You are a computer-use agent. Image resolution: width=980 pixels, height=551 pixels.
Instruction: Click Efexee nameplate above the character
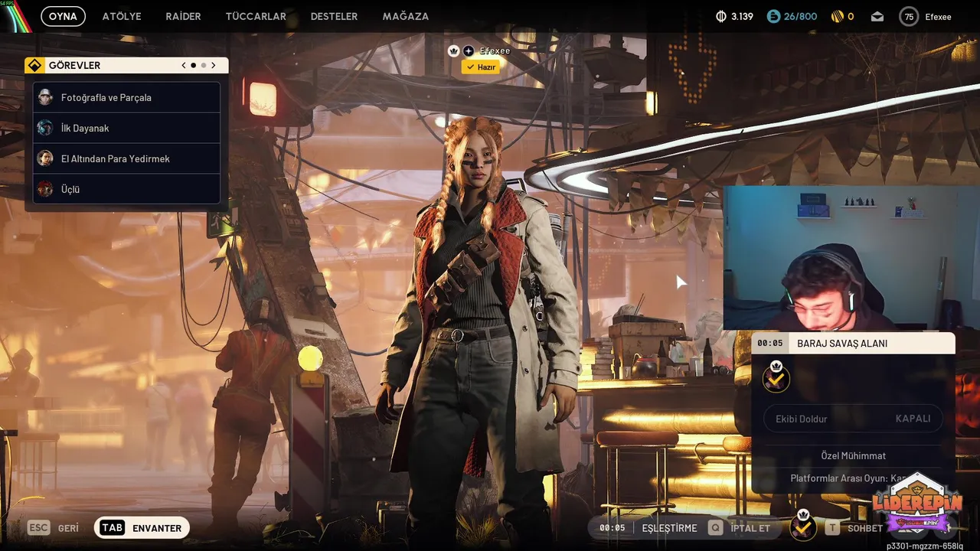(x=495, y=51)
